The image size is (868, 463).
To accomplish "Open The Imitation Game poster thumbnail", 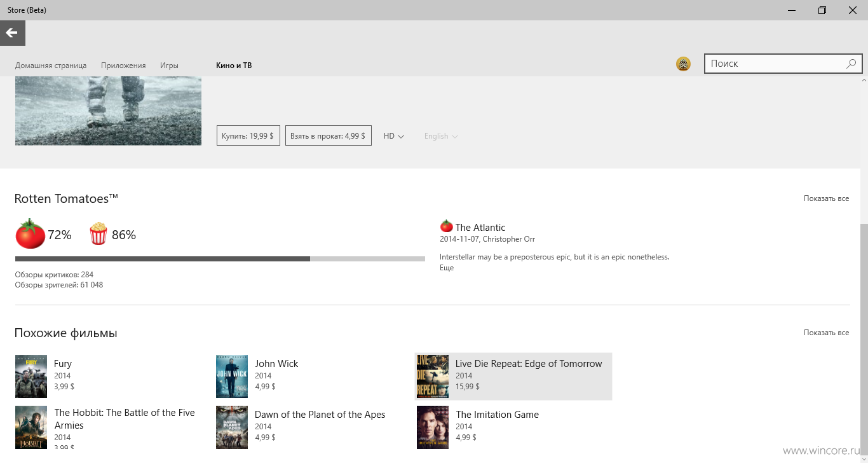I will tap(433, 427).
